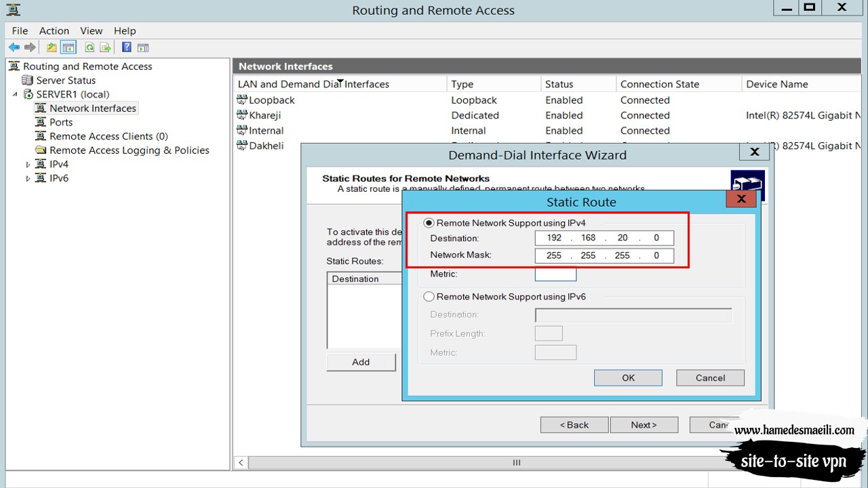Expand the IPv6 tree node
868x488 pixels.
28,179
